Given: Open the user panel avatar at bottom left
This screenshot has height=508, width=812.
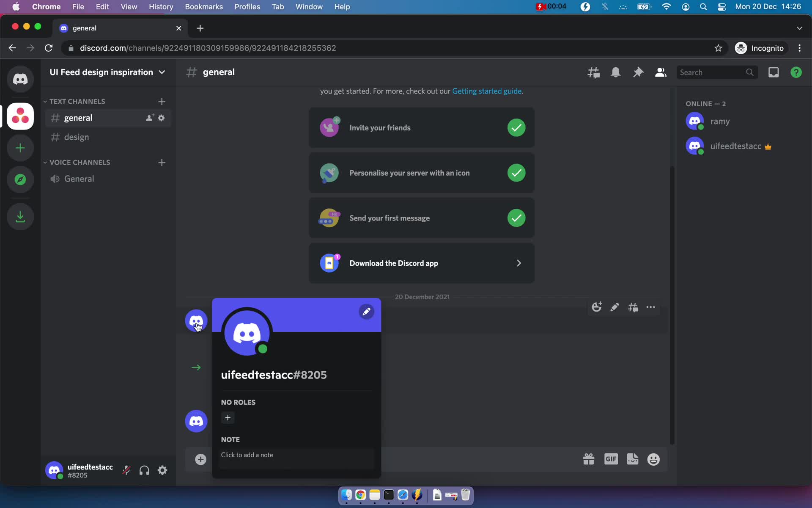Looking at the screenshot, I should coord(54,470).
